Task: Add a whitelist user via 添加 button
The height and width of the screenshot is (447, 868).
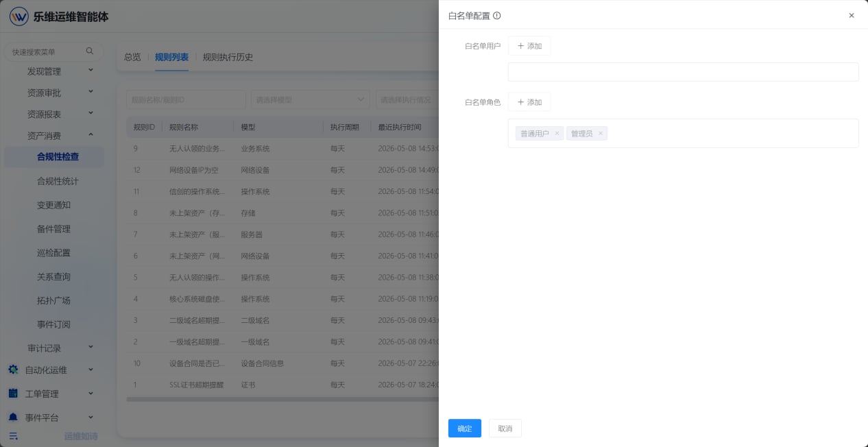Action: tap(529, 46)
